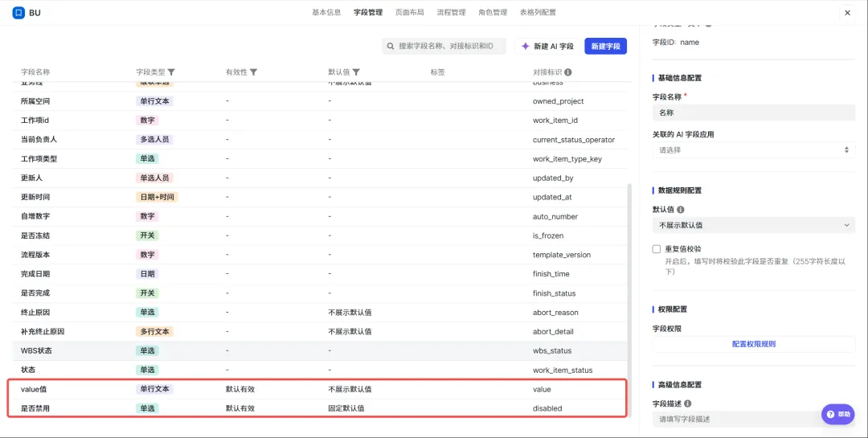Screen dimensions: 868x438
Task: Select the 状态 field row
Action: point(321,370)
